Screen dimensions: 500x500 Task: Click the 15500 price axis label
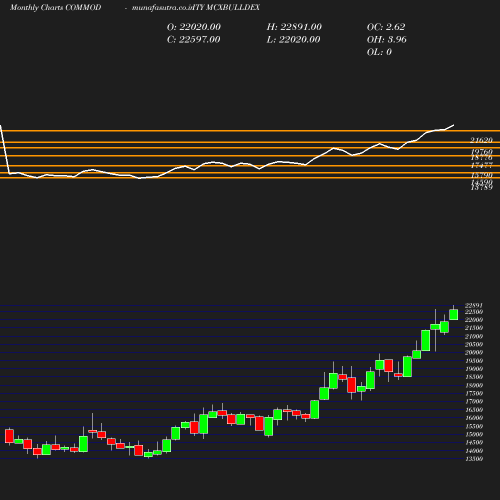474,426
